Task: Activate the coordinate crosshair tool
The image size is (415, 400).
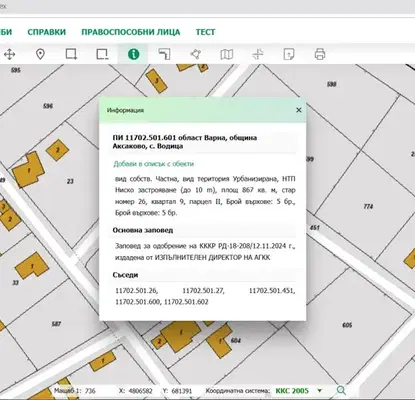Action: point(258,54)
